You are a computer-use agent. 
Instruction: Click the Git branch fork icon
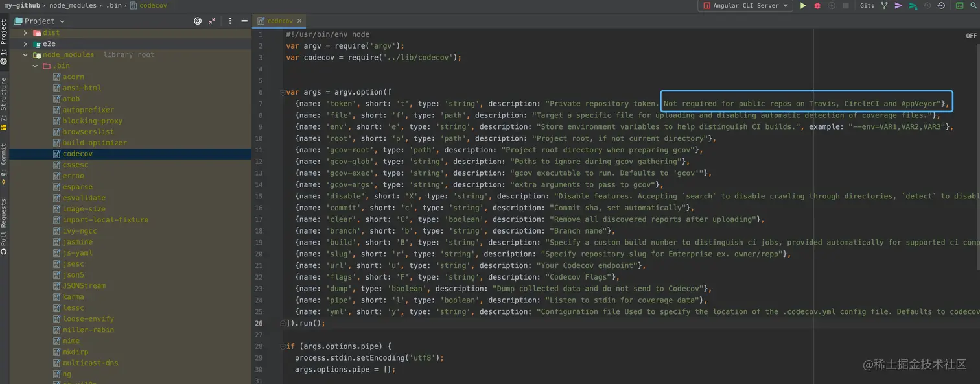coord(884,5)
